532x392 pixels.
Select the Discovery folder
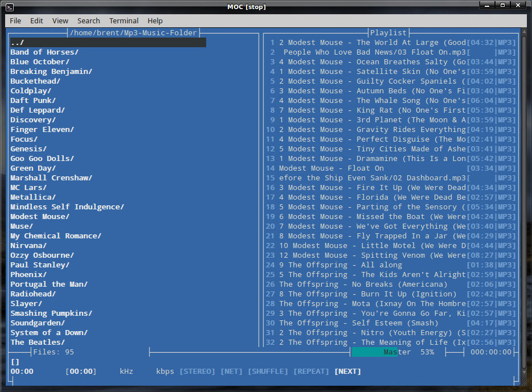[x=33, y=120]
